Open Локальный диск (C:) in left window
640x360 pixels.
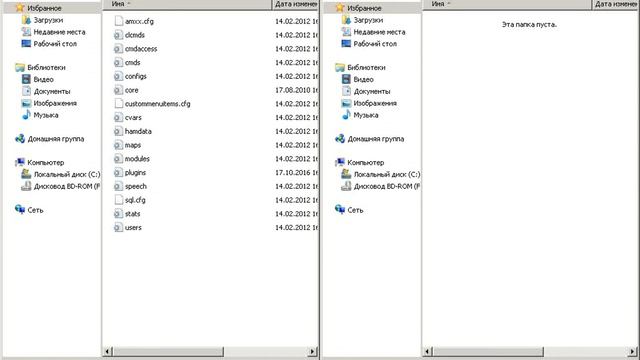click(67, 174)
